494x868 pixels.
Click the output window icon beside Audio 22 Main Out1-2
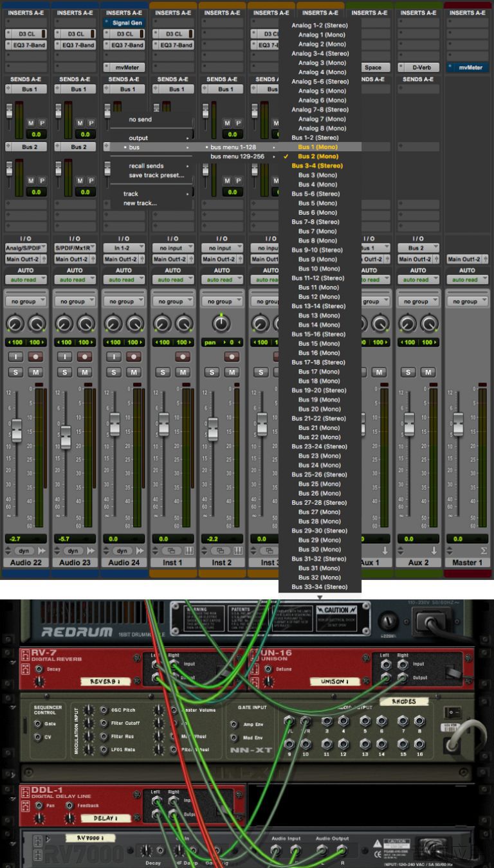pyautogui.click(x=44, y=259)
